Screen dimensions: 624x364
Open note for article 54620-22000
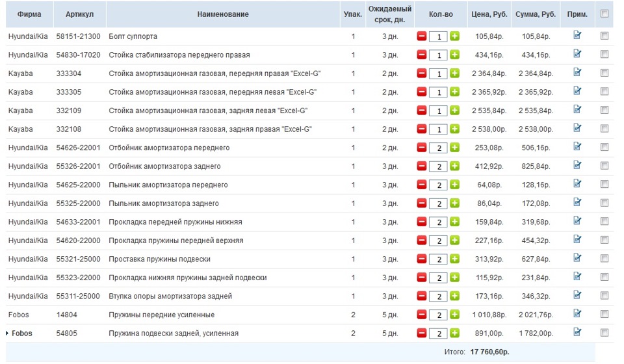click(577, 239)
